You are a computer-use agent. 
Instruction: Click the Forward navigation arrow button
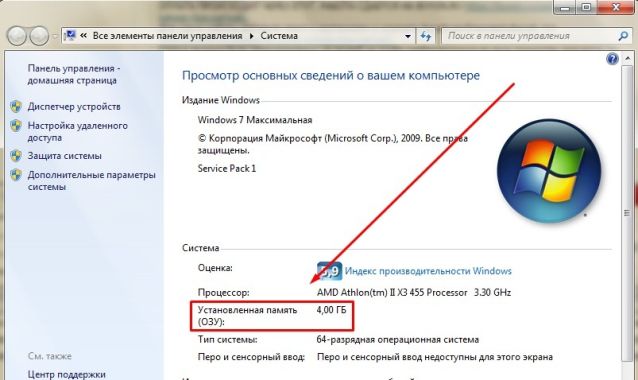tap(39, 36)
